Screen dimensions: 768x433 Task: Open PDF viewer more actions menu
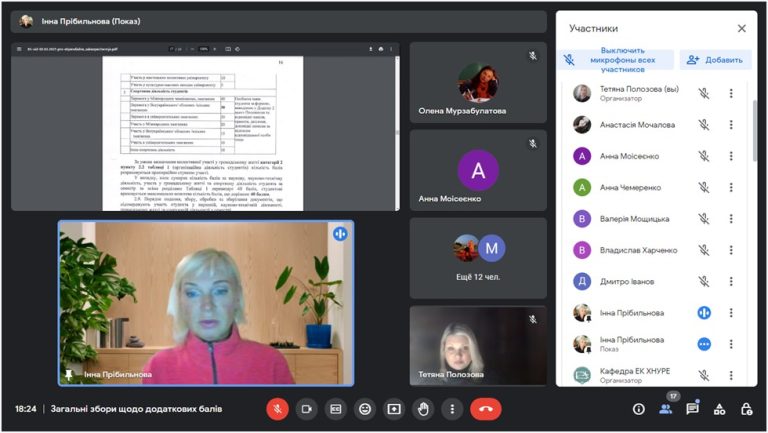pos(391,49)
